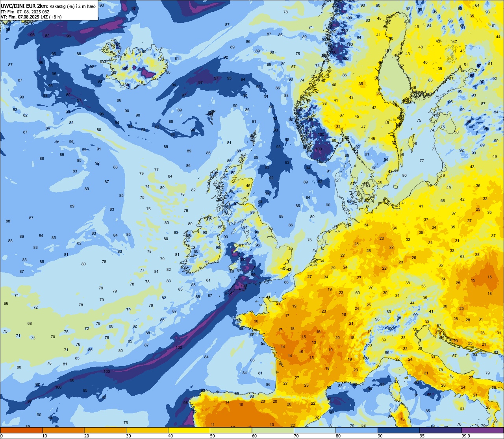Click the parameter text 'Rakastig (%) í 2 m hæð'
This screenshot has width=504, height=439.
pyautogui.click(x=72, y=6)
